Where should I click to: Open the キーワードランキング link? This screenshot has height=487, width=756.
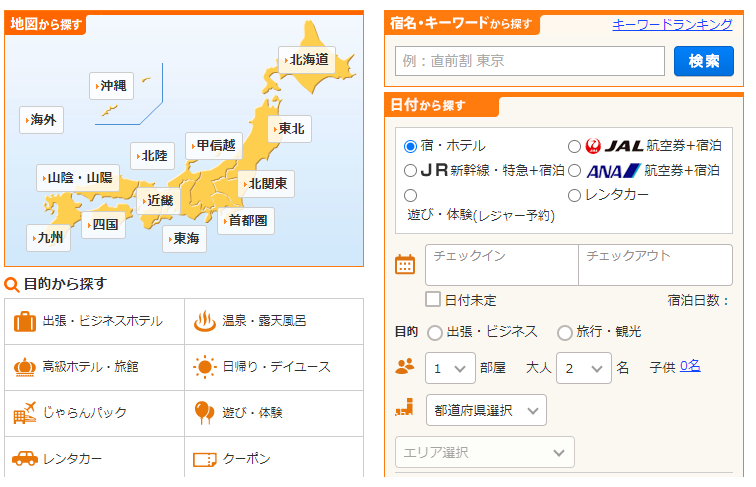(672, 25)
